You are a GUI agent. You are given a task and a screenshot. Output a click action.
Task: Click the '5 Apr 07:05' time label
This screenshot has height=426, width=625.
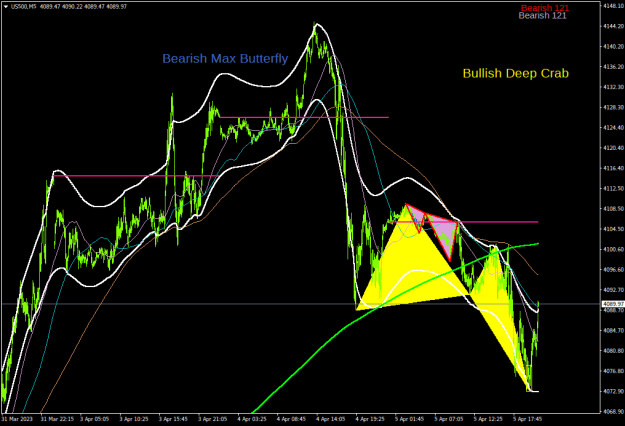coord(449,419)
